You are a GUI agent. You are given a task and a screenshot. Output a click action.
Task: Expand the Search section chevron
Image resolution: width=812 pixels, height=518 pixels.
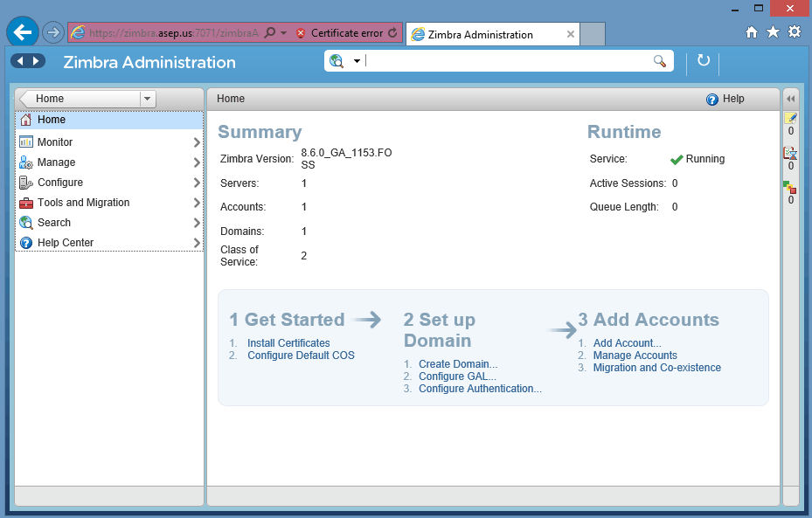(x=197, y=223)
